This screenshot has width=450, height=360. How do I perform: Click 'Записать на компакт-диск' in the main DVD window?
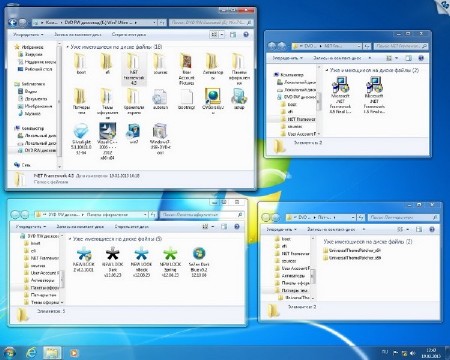click(x=78, y=34)
